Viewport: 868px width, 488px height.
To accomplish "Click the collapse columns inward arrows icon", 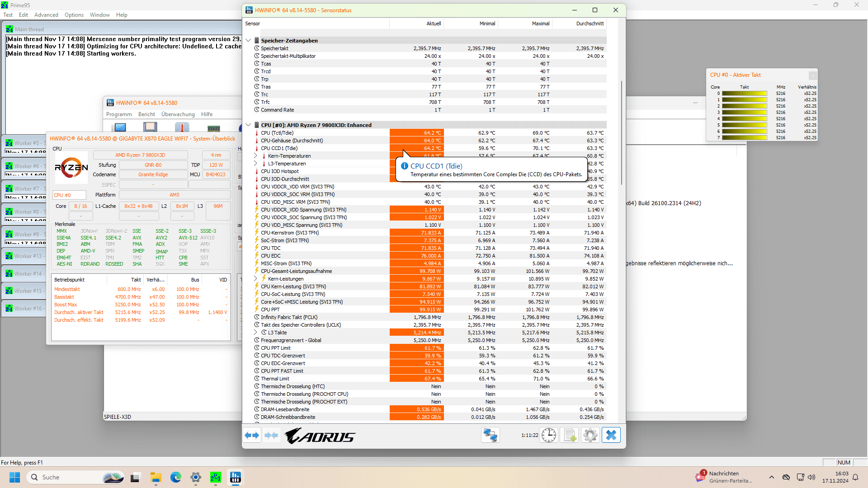I will tap(271, 435).
